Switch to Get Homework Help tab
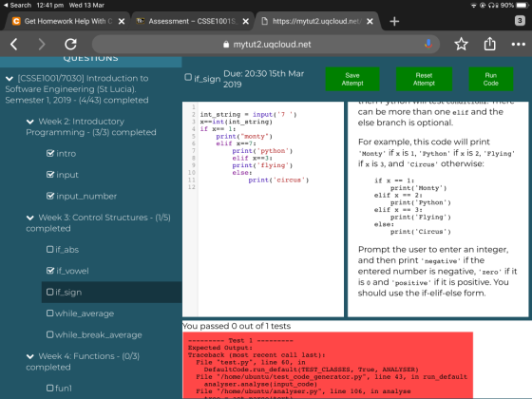532x399 pixels. pyautogui.click(x=63, y=21)
